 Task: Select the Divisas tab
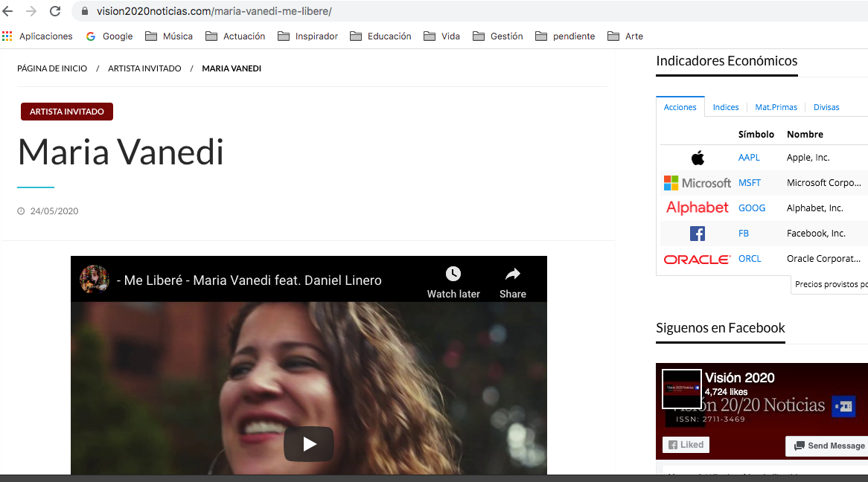[x=826, y=107]
